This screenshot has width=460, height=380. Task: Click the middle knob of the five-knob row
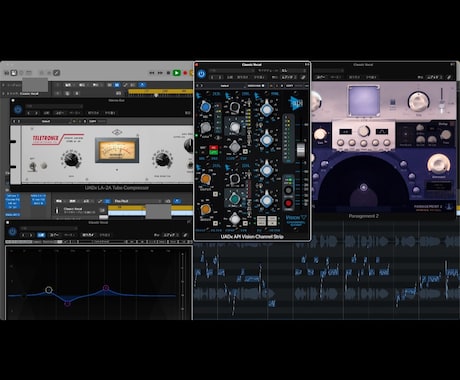[363, 144]
